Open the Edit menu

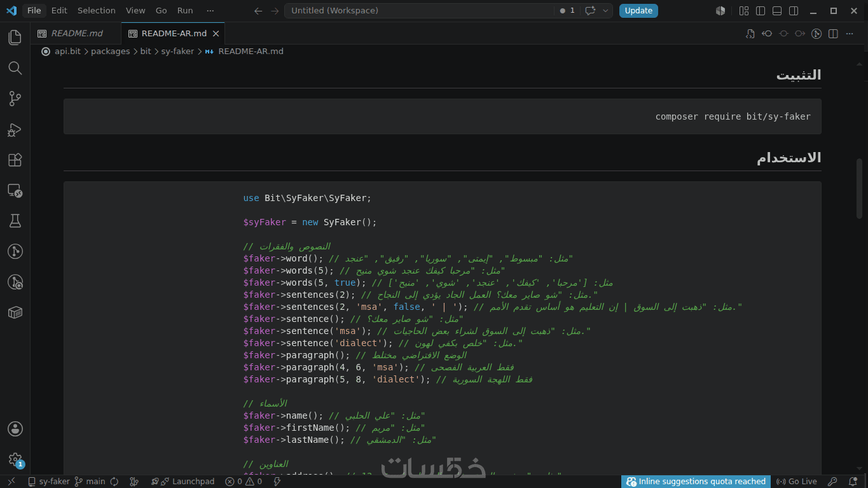(x=59, y=11)
